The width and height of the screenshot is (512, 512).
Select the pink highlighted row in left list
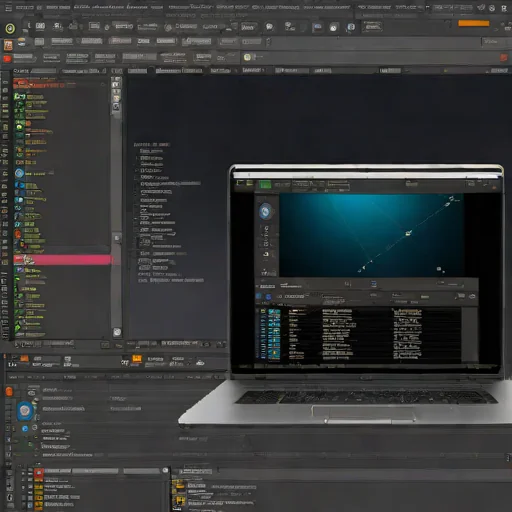click(x=62, y=260)
